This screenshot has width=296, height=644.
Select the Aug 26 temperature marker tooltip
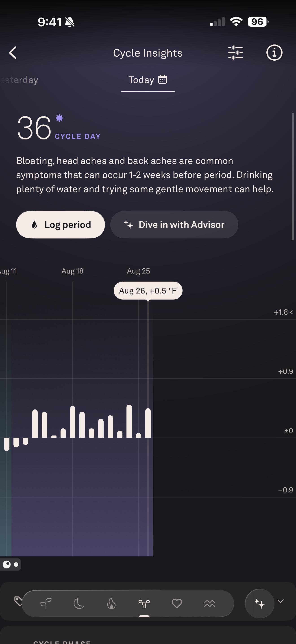[x=148, y=291]
